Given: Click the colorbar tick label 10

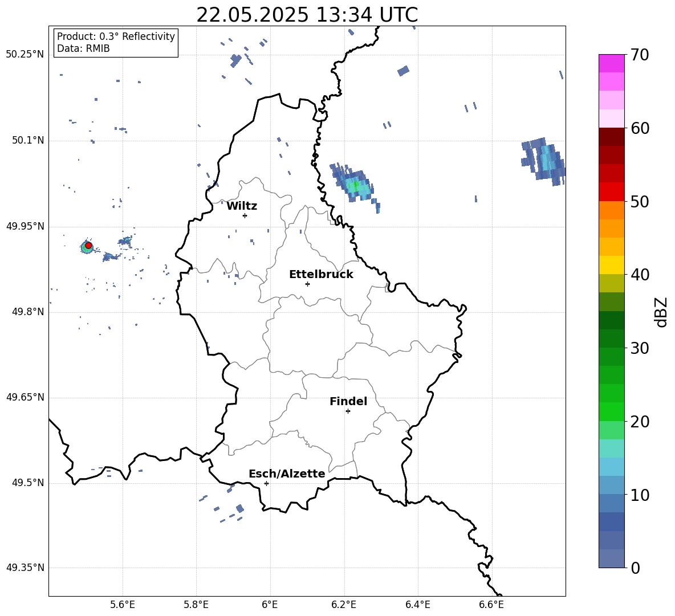Looking at the screenshot, I should 640,495.
